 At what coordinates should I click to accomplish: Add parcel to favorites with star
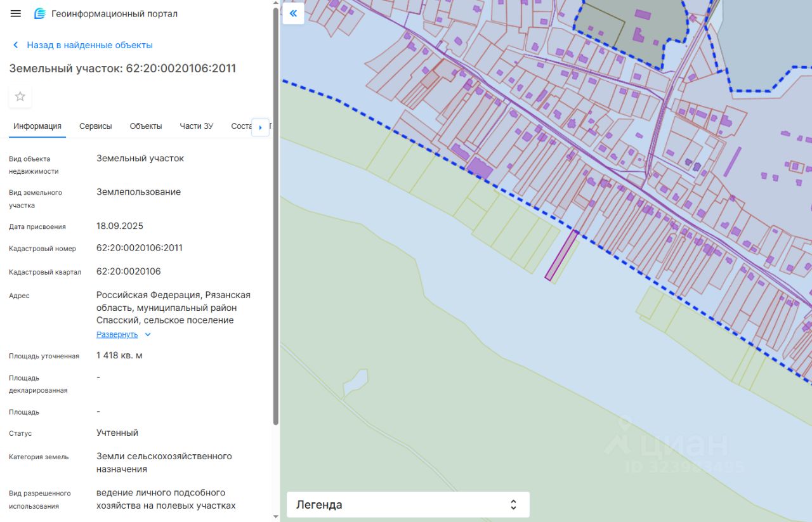pos(20,96)
